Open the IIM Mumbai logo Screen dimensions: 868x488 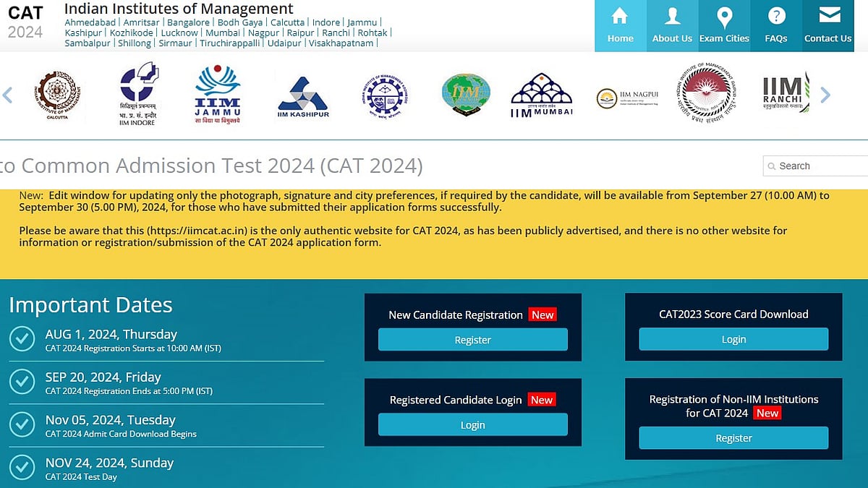tap(541, 95)
